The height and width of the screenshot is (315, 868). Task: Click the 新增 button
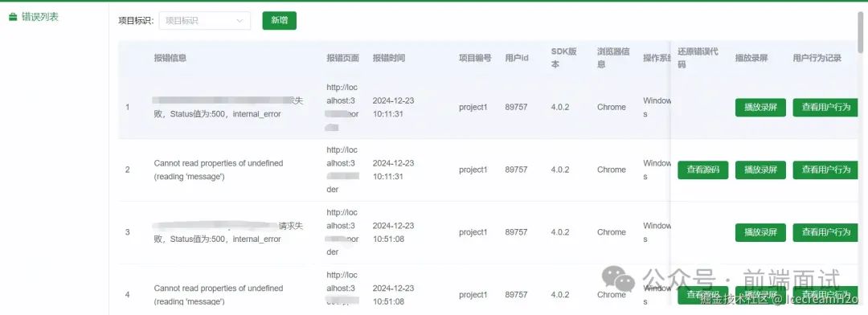279,20
